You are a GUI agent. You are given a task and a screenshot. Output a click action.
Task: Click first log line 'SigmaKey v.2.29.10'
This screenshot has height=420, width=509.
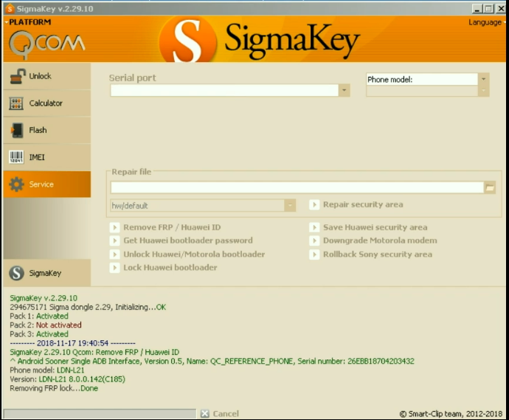[x=44, y=298]
